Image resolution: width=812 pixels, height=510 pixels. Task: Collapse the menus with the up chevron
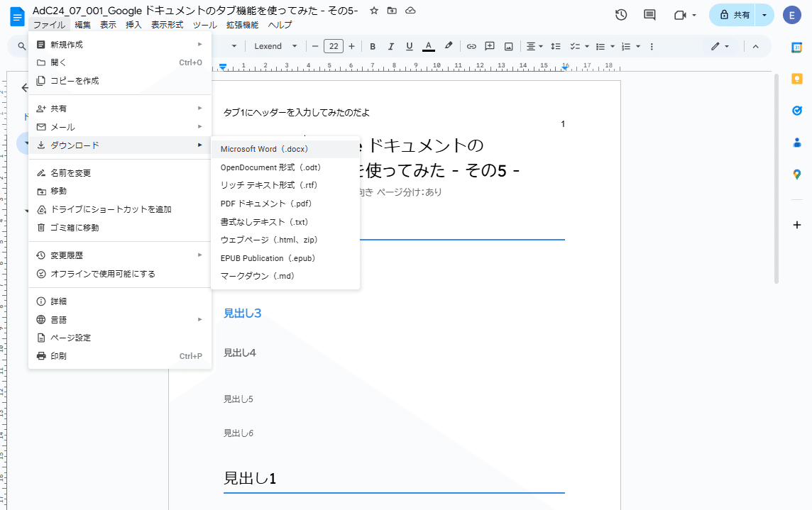pos(755,47)
